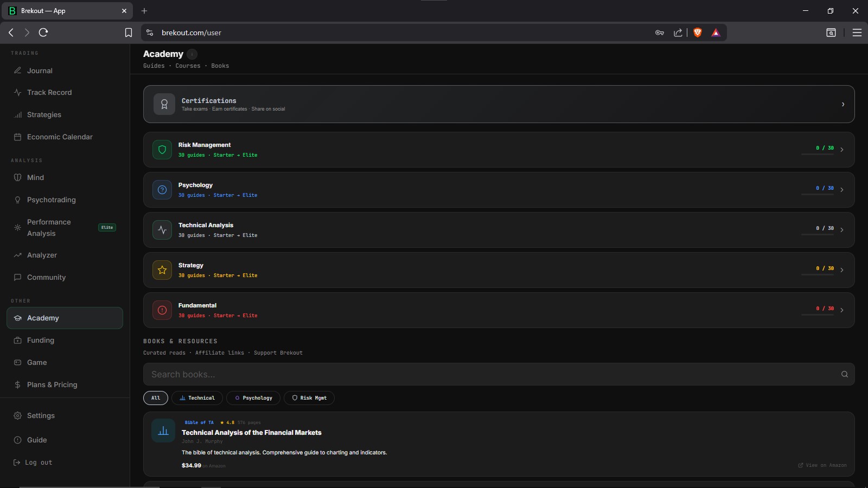868x488 pixels.
Task: Open Track Record in the sidebar
Action: coord(65,92)
